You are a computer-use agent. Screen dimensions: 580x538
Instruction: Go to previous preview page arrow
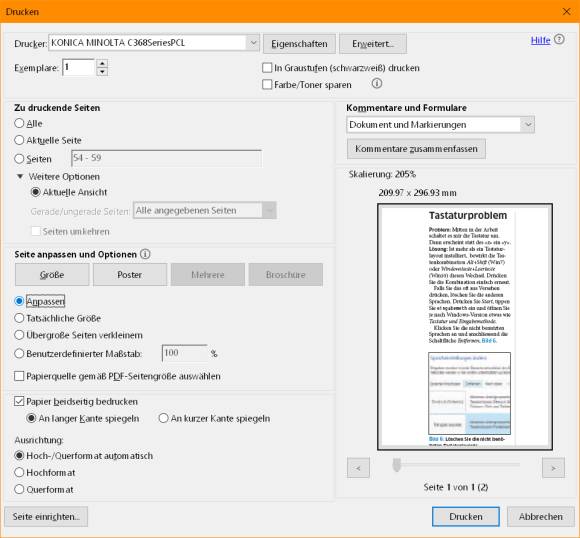[358, 468]
